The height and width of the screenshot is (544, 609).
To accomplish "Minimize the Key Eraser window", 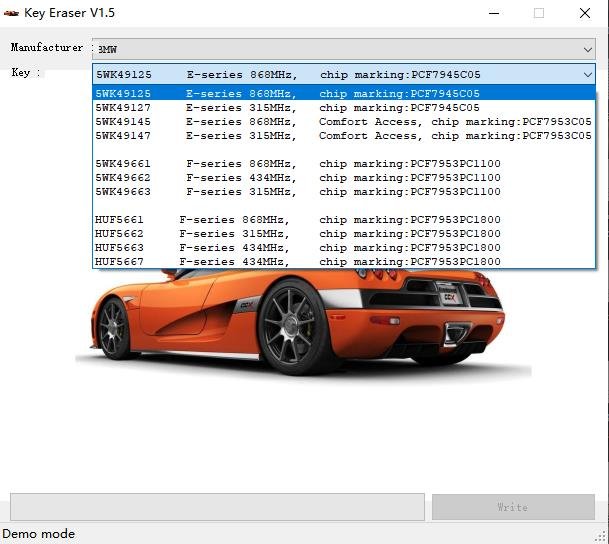I will [493, 13].
